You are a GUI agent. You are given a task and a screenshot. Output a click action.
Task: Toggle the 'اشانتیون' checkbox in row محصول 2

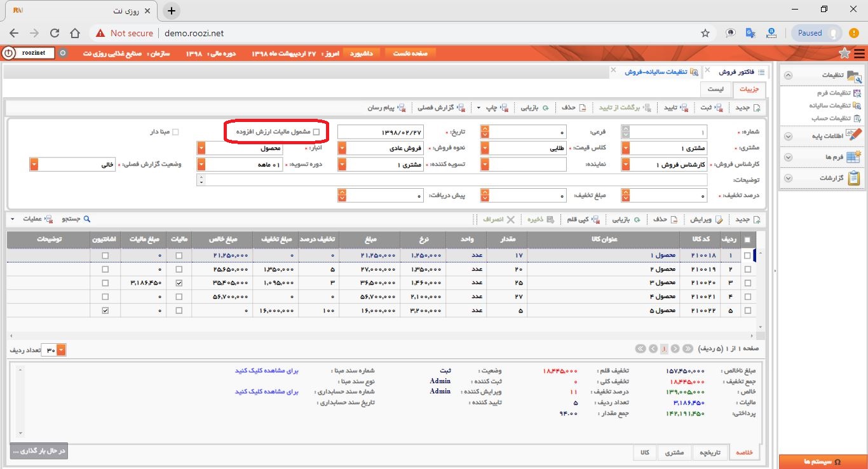click(105, 269)
